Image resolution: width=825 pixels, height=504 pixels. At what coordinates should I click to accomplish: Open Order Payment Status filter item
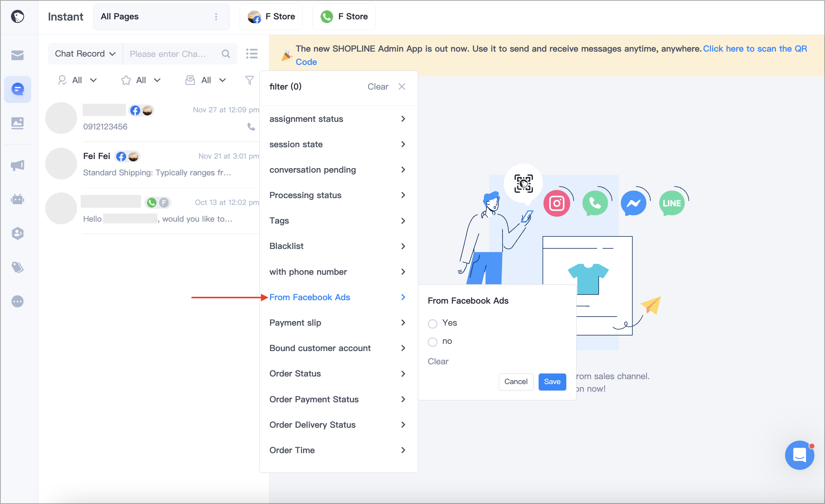338,400
